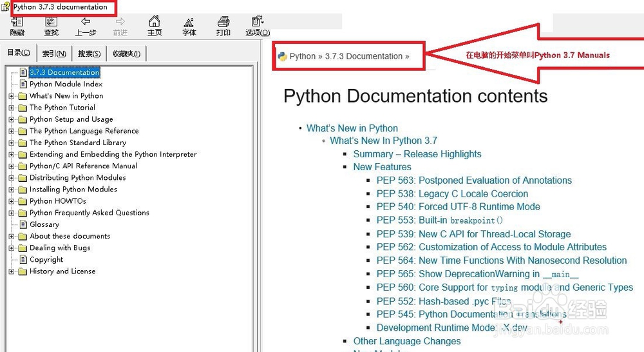Open Summary – Release Highlights link
Viewport: 644px width, 352px height.
pyautogui.click(x=417, y=154)
